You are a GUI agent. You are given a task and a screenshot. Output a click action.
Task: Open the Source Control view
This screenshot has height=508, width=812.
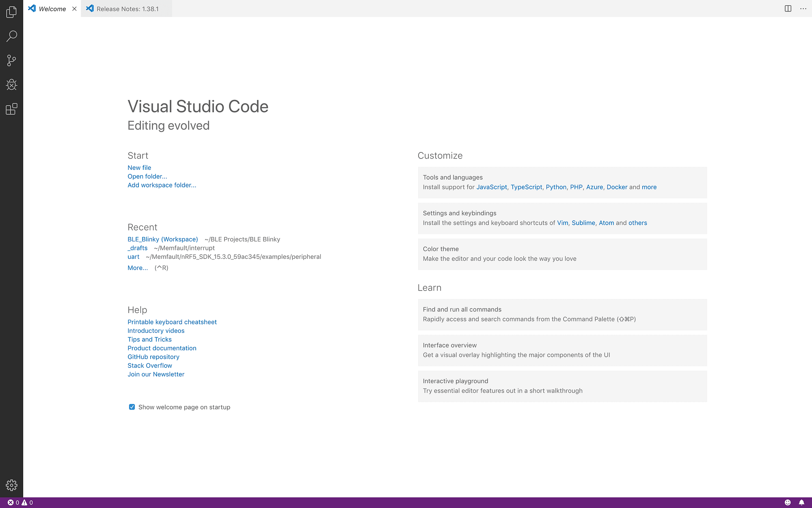coord(11,60)
